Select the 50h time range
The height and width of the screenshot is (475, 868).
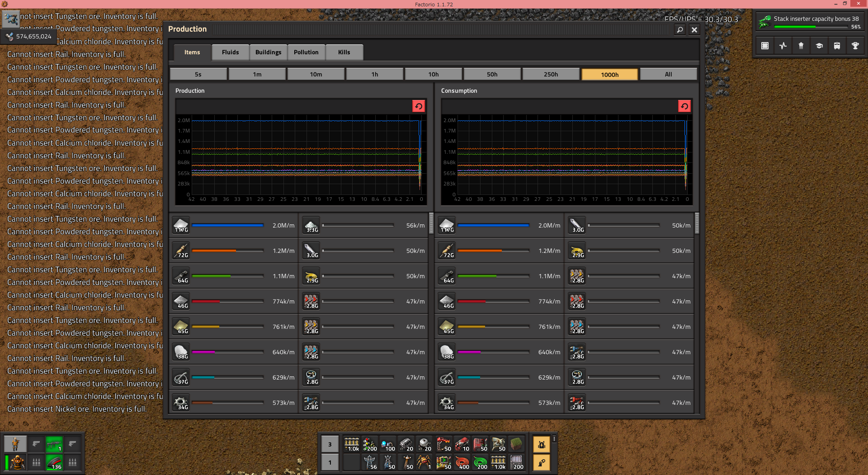(492, 74)
